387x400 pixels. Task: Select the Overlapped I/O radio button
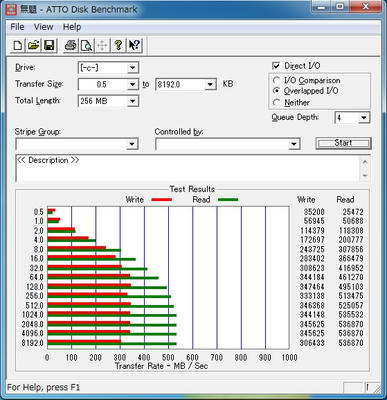pyautogui.click(x=276, y=91)
